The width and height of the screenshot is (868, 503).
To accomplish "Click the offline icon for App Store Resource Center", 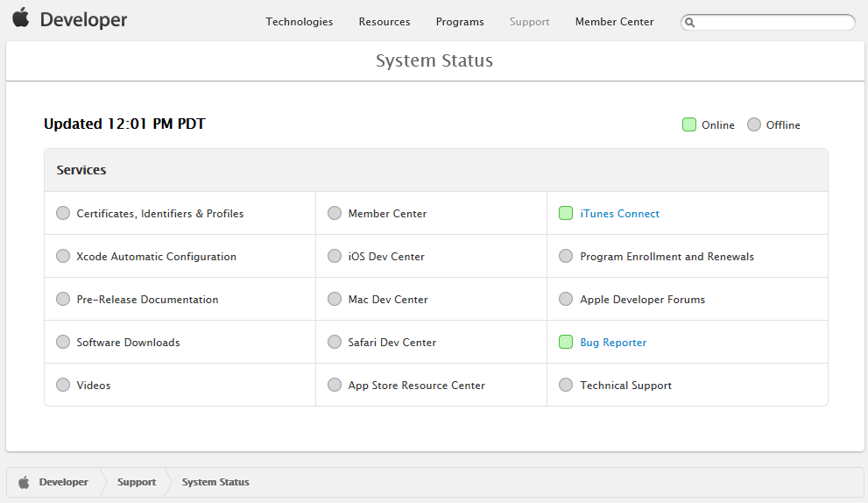I will [x=335, y=385].
